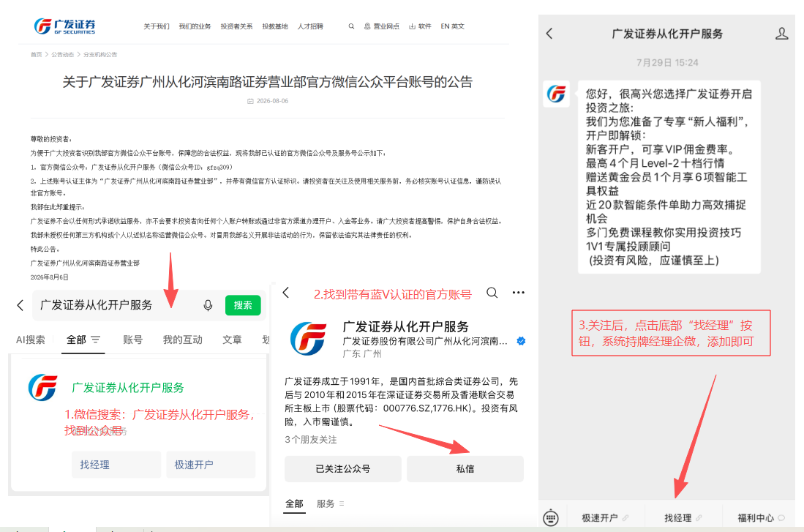Viewport: 804px width, 532px height.
Task: Click the 广东 广州 location text
Action: (x=362, y=354)
